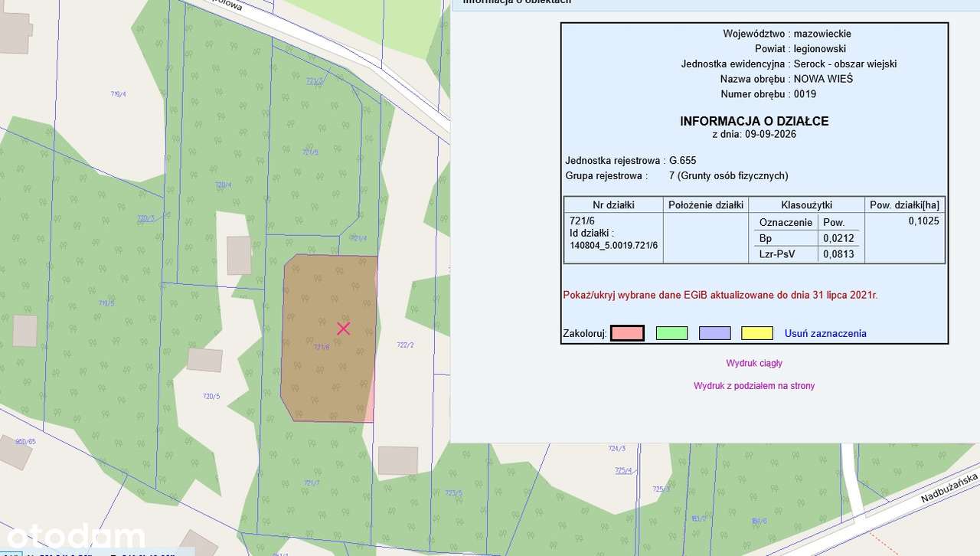Click the Nadbużańska street label
980x556 pixels.
tap(949, 487)
